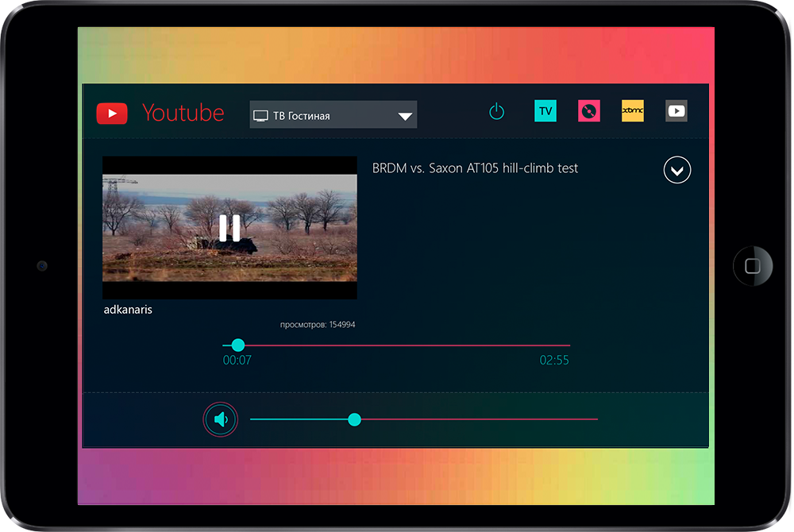This screenshot has width=794, height=532.
Task: Open the adkanaris channel name
Action: click(128, 310)
